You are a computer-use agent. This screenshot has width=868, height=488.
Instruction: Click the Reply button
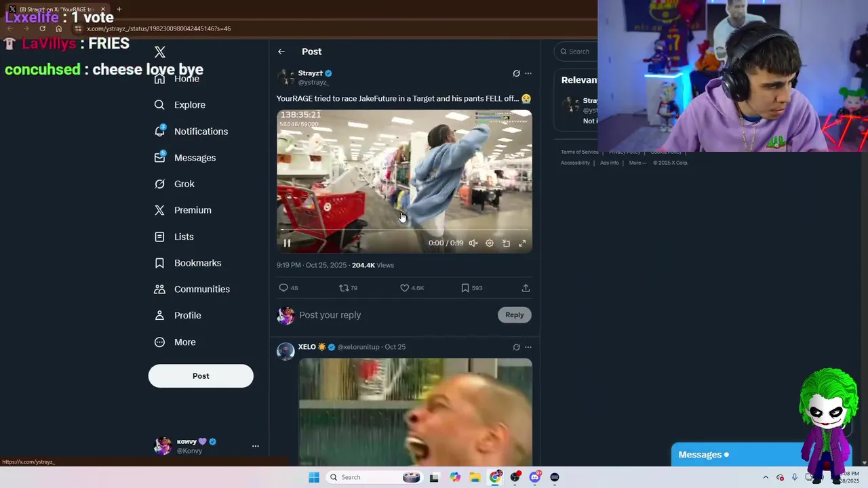pos(515,314)
